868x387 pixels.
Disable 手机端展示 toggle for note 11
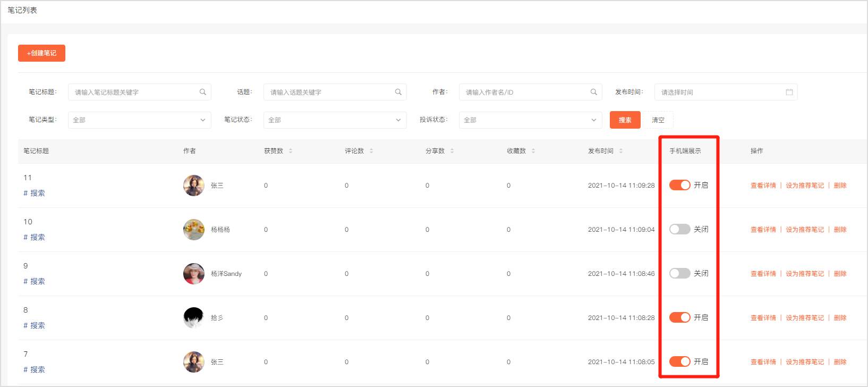pyautogui.click(x=679, y=185)
